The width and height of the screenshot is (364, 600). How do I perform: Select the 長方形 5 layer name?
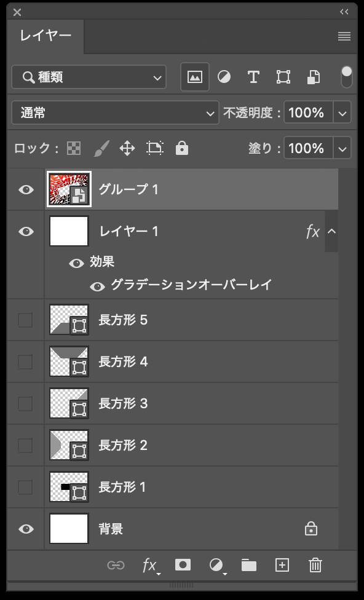click(x=123, y=320)
